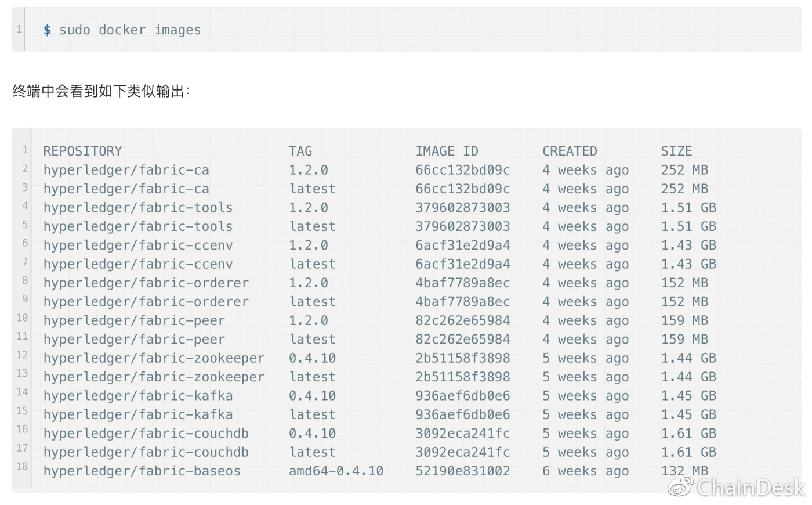Viewport: 812px width, 505px height.
Task: Select the hyperledger/fabric-baseos repository name
Action: 142,471
